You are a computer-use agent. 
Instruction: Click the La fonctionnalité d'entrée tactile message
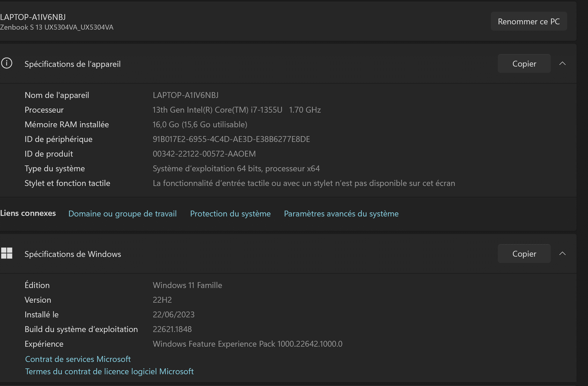(304, 183)
